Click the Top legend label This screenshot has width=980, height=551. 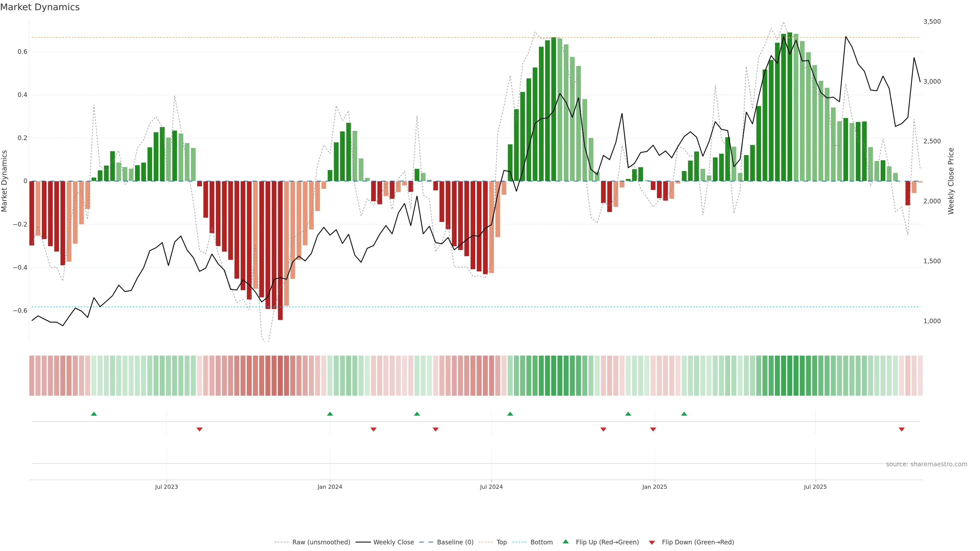(501, 542)
